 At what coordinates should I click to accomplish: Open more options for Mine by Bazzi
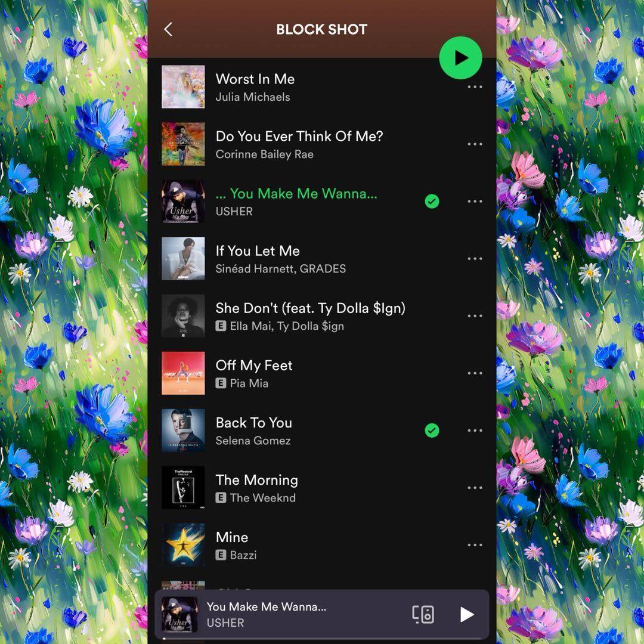(475, 545)
